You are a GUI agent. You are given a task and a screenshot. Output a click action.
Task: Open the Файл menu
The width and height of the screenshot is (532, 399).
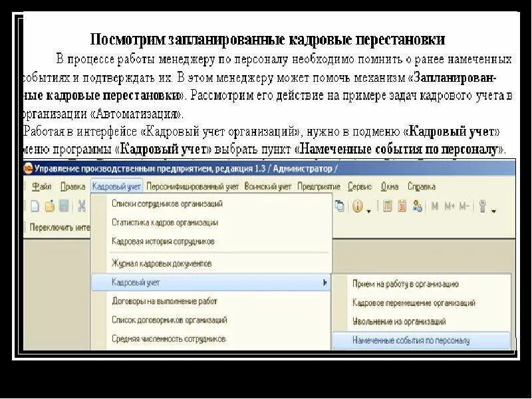[42, 187]
